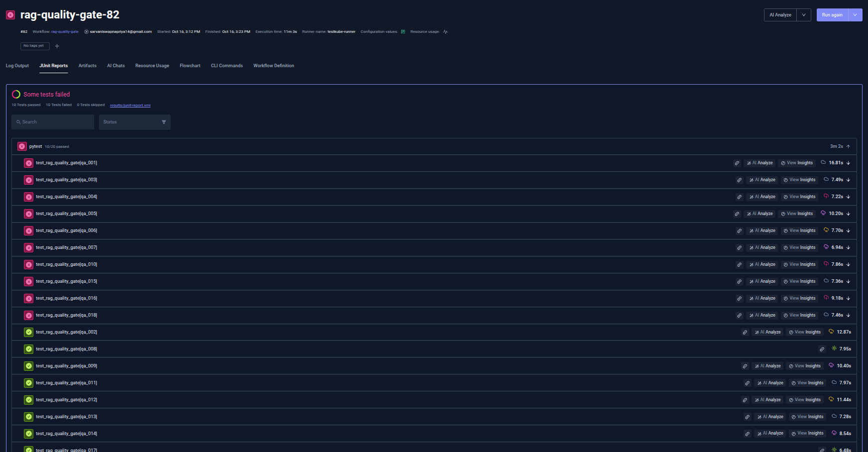Switch to Workflow Definition tab
Viewport: 868px width, 452px height.
274,66
